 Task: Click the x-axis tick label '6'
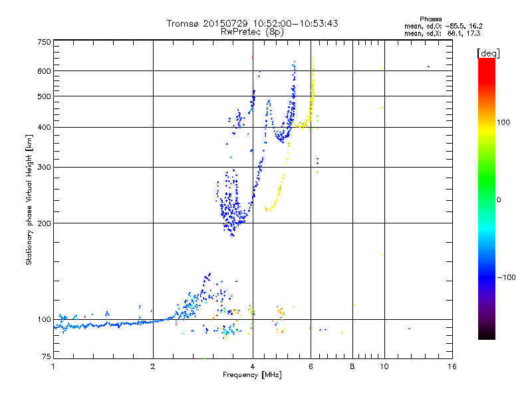[x=311, y=366]
